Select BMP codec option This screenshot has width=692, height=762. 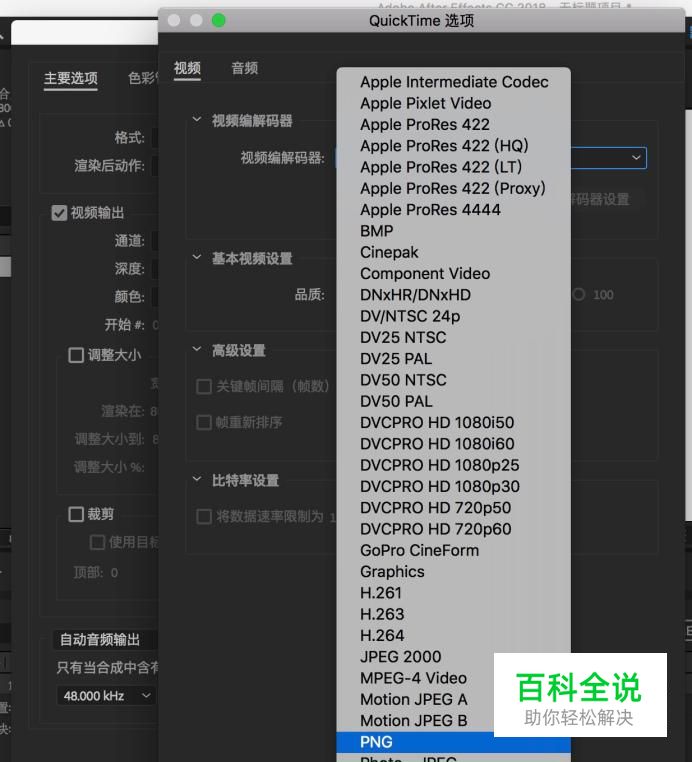[x=453, y=231]
